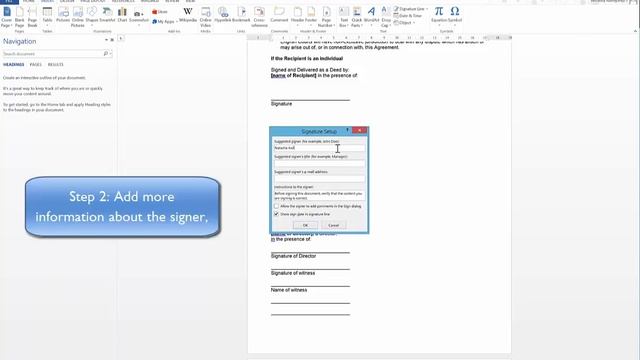Switch to the Pages tab in Navigation
640x360 pixels.
36,64
